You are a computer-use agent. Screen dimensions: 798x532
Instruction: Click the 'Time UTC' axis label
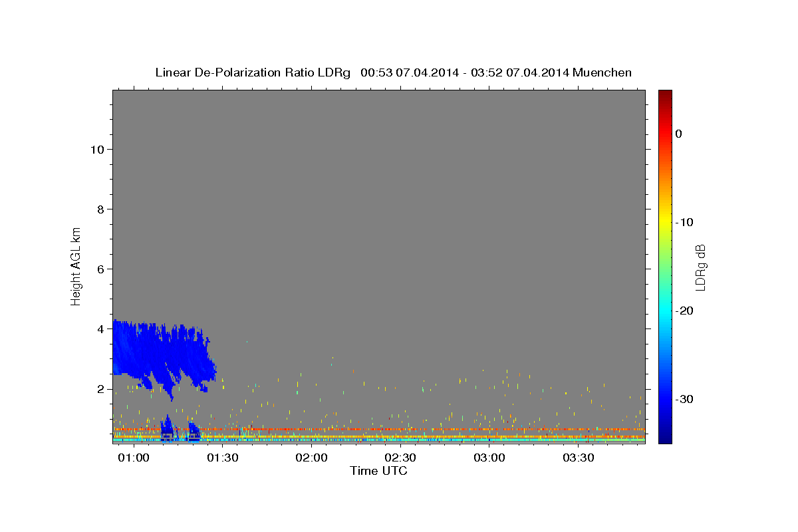pos(378,471)
